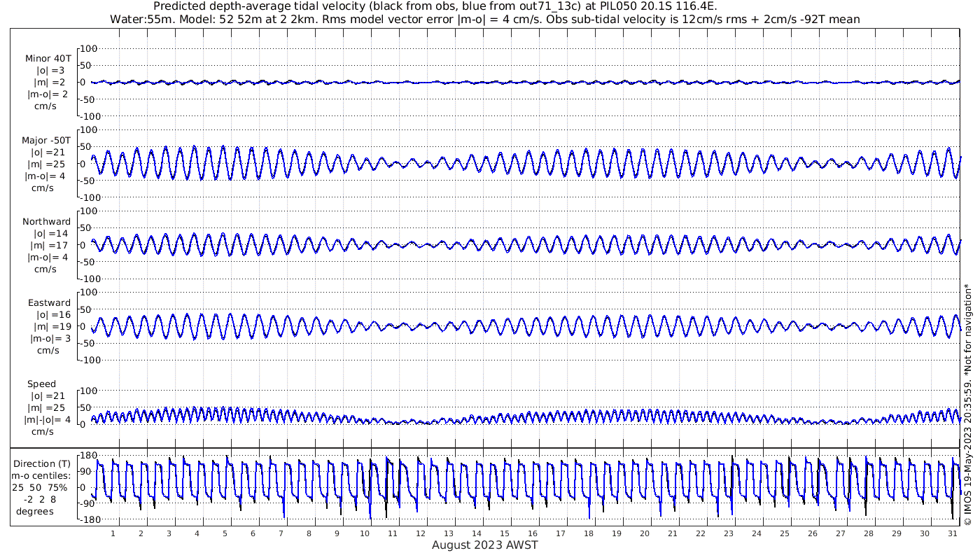Select the 'Direction (T)' panel label
This screenshot has width=980, height=560.
tap(42, 464)
